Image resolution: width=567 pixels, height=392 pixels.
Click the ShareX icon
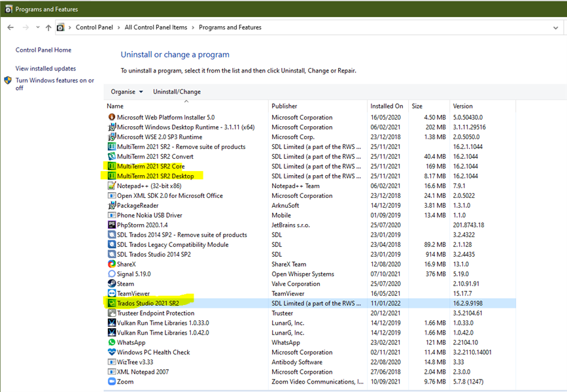[112, 264]
